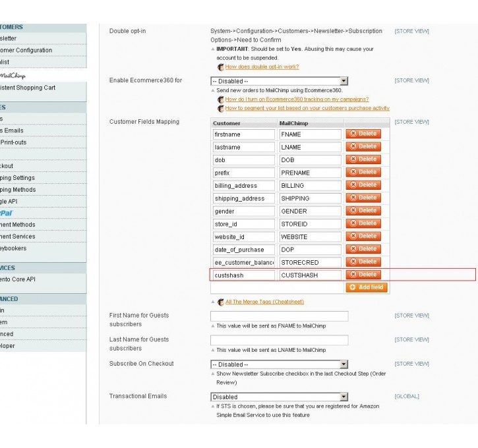Open Payment Services sidebar item

tap(43, 237)
